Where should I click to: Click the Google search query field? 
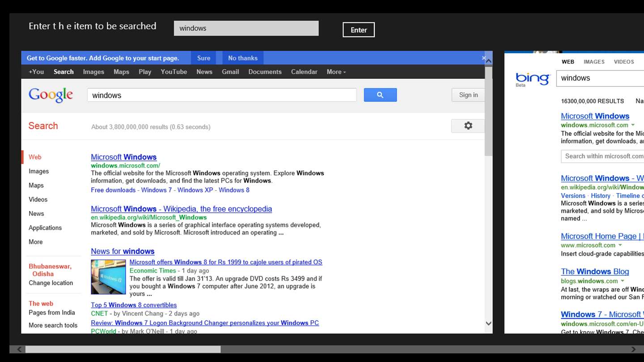click(x=222, y=95)
